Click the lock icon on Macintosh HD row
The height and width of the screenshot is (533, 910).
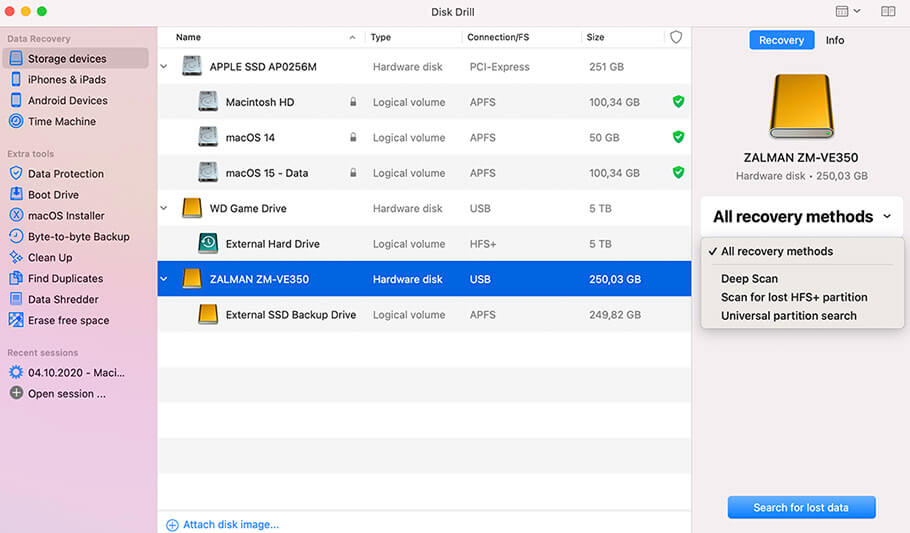click(x=353, y=102)
